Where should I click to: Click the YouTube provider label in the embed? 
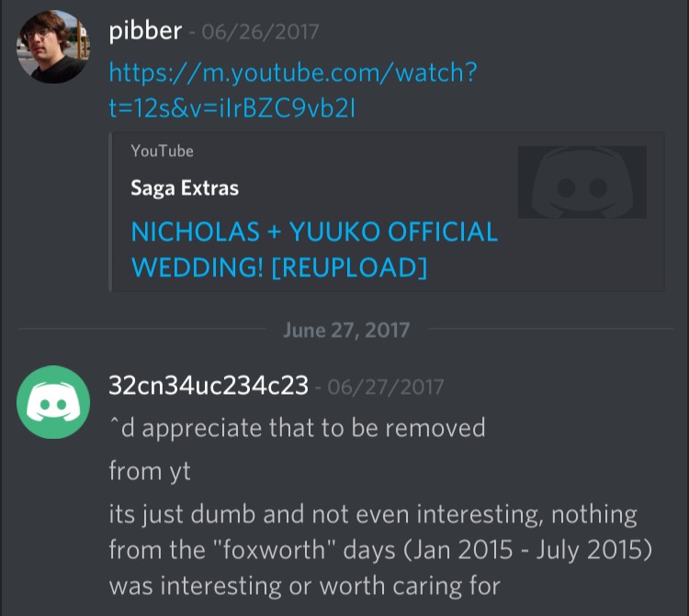(162, 151)
